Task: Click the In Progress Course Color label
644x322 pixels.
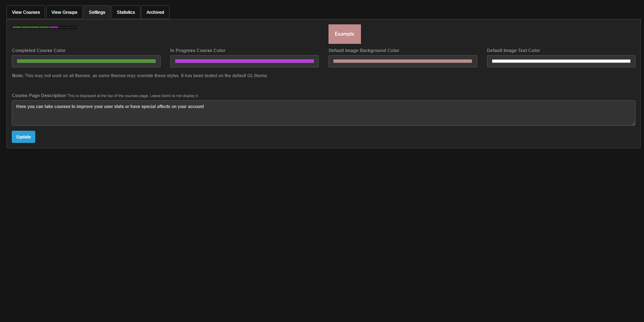Action: (197, 50)
